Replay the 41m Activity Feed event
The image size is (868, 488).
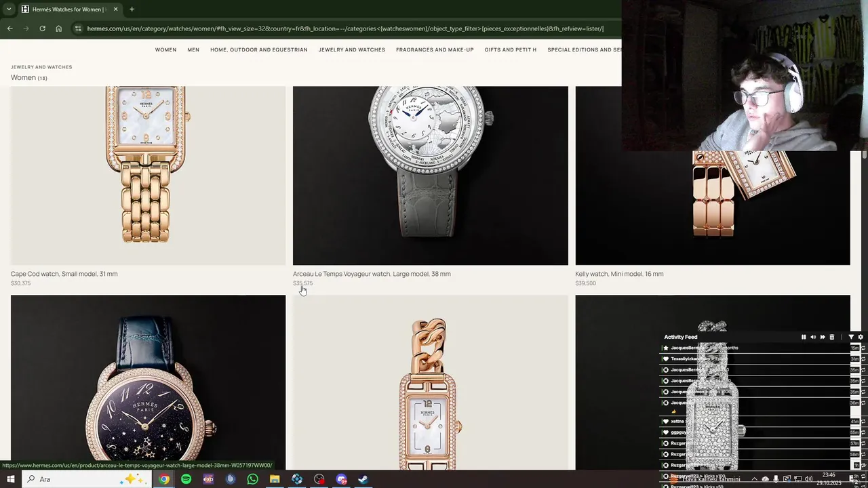coord(863,421)
